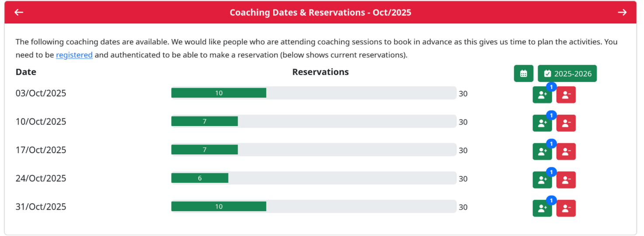Image resolution: width=644 pixels, height=236 pixels.
Task: Remove reservation for 17/Oct/2025
Action: click(566, 152)
